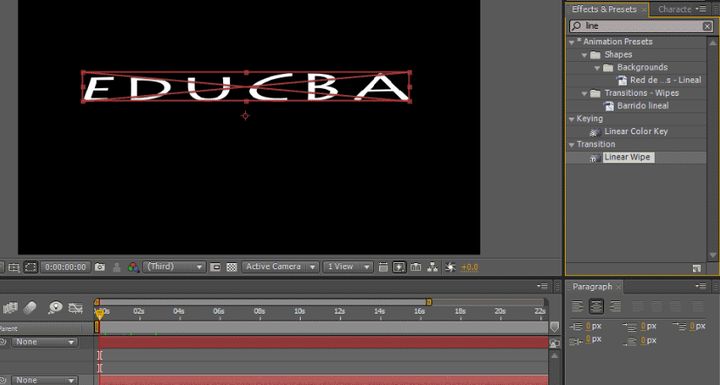Reset exposure with the aperture icon
This screenshot has width=720, height=385.
[x=450, y=267]
